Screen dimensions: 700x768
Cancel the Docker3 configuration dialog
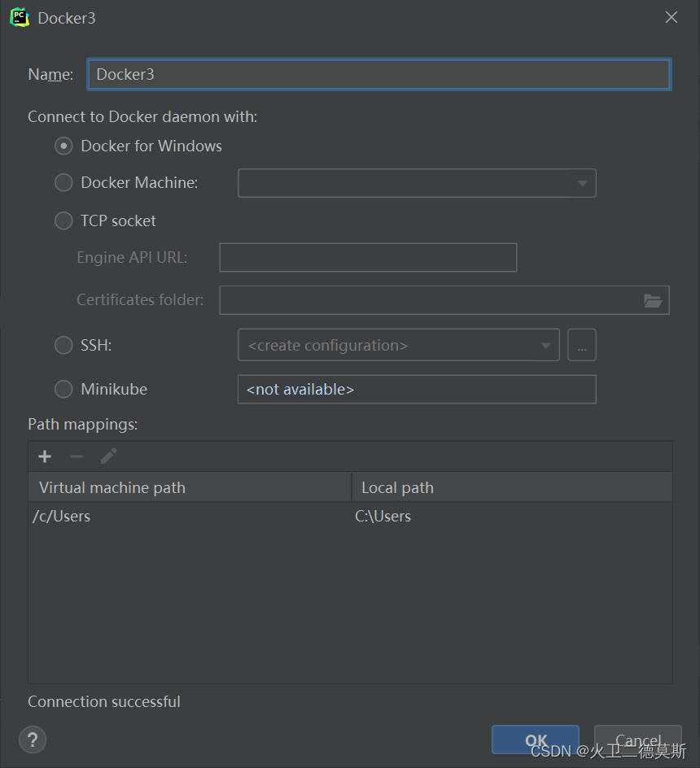(x=638, y=740)
